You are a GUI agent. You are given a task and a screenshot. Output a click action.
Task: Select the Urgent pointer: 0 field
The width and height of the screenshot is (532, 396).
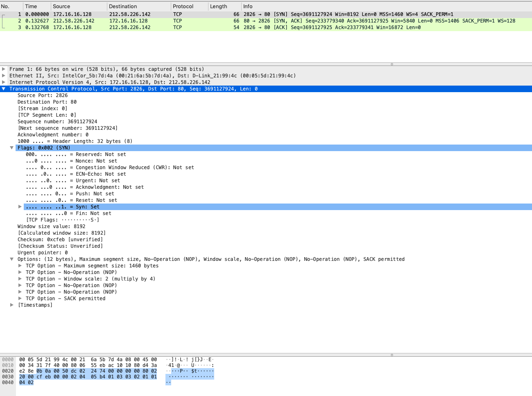pos(43,253)
